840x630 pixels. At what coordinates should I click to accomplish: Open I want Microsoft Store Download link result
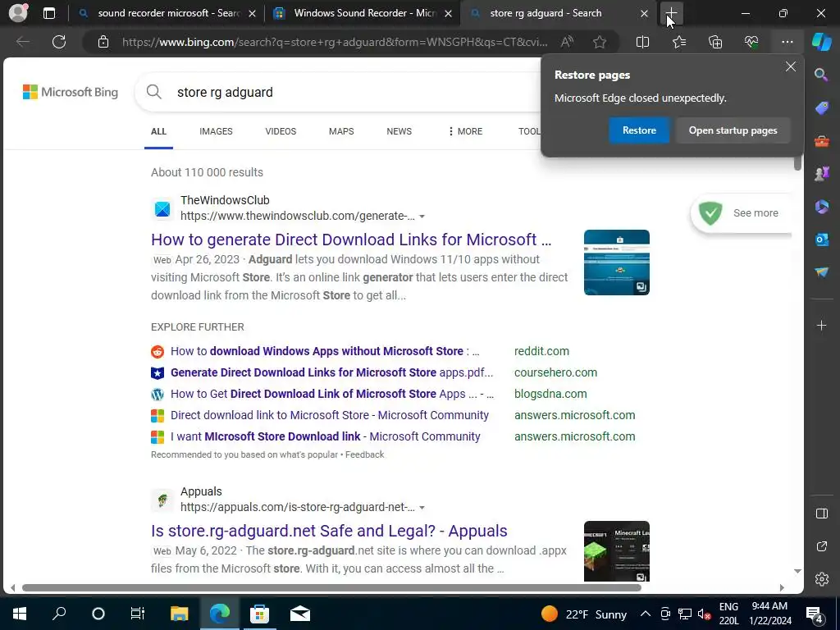(325, 436)
